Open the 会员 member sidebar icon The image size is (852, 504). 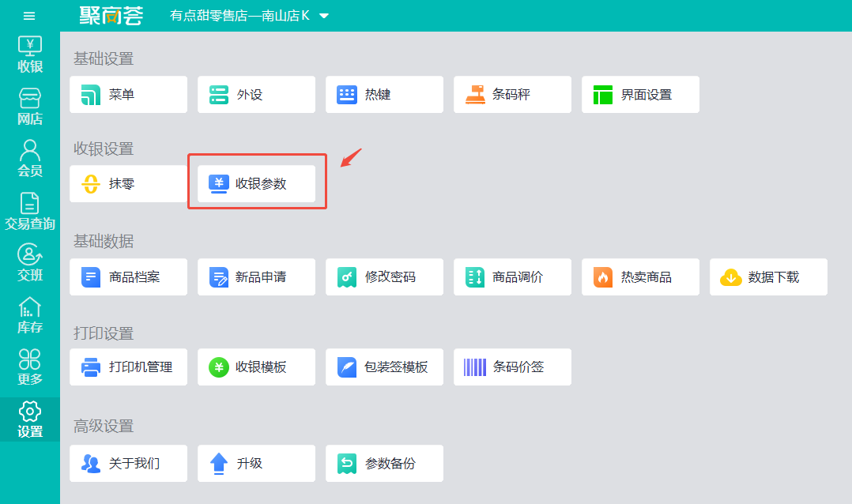point(30,159)
